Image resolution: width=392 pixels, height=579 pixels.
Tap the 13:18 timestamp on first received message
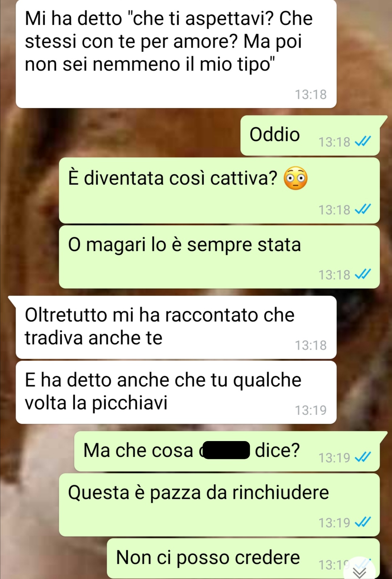coord(311,94)
